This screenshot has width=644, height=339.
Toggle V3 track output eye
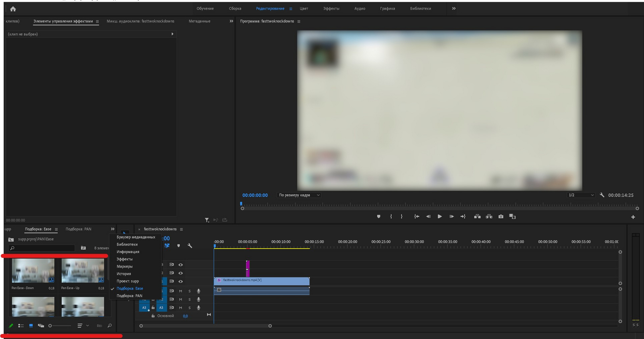pos(180,265)
